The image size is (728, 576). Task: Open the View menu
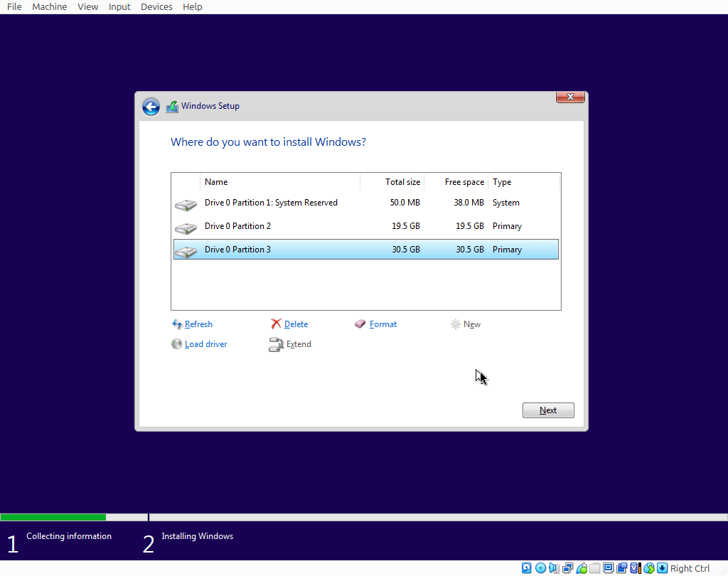pos(88,6)
